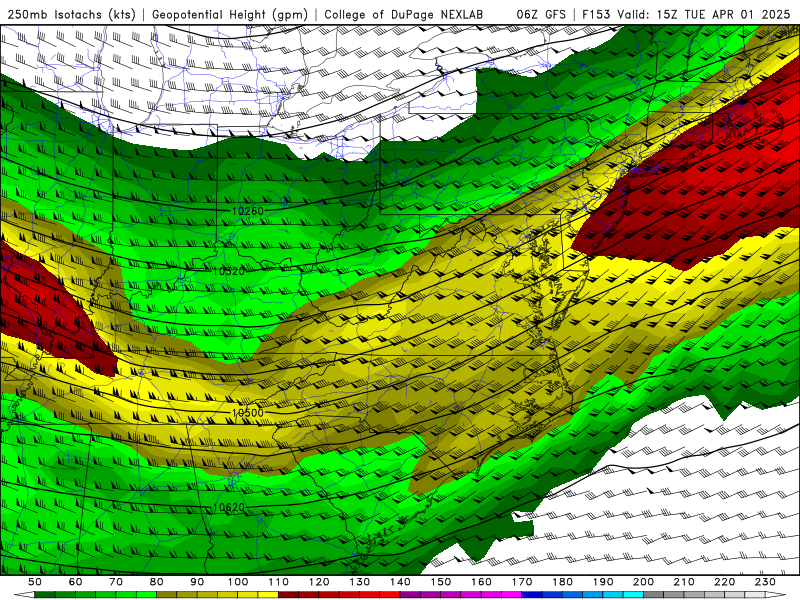Image resolution: width=800 pixels, height=600 pixels.
Task: Click the 10620 height contour label
Action: point(229,507)
